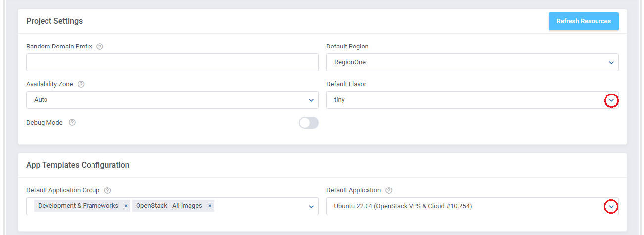Screen dimensions: 644x235
Task: Click help icon next to Availability Zone
Action: [81, 84]
